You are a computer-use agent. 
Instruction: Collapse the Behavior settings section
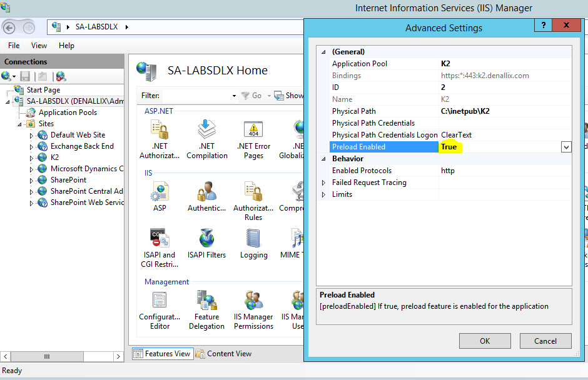coord(323,159)
